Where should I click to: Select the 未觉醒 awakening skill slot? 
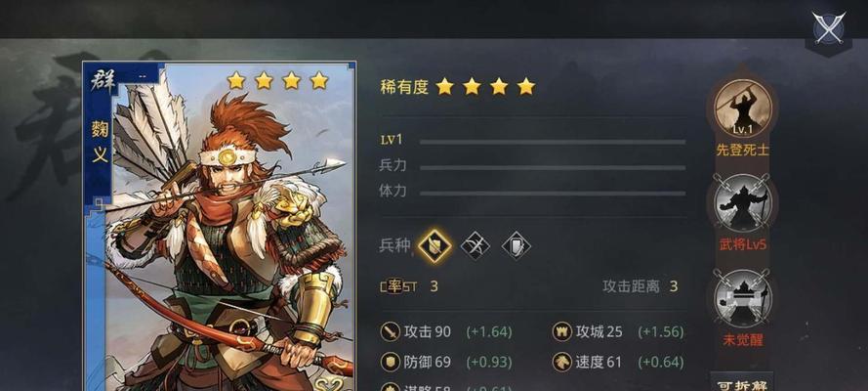coord(742,298)
